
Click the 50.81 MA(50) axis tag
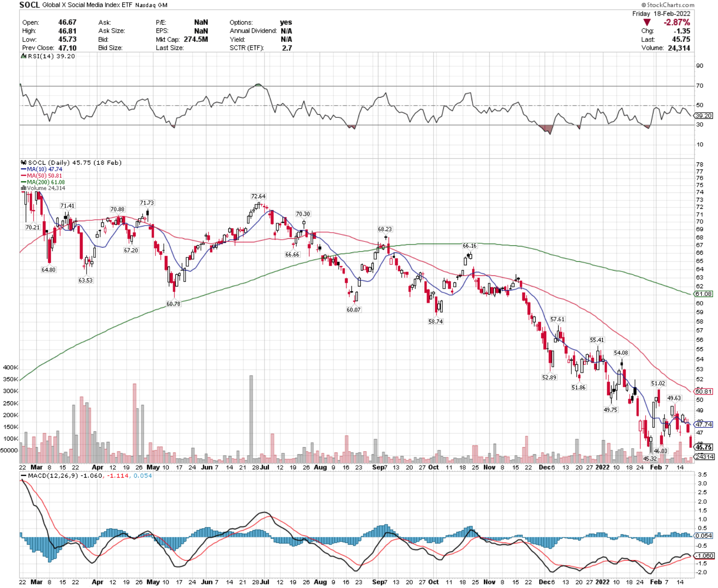704,392
